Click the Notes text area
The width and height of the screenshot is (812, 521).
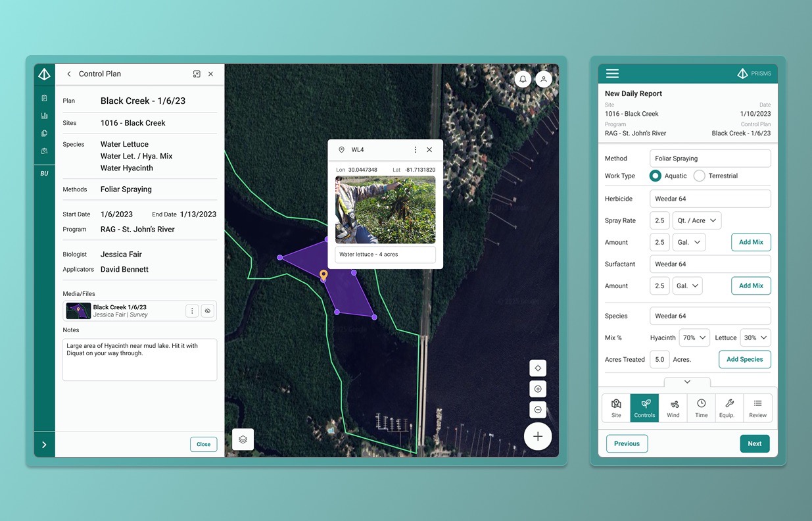coord(139,360)
